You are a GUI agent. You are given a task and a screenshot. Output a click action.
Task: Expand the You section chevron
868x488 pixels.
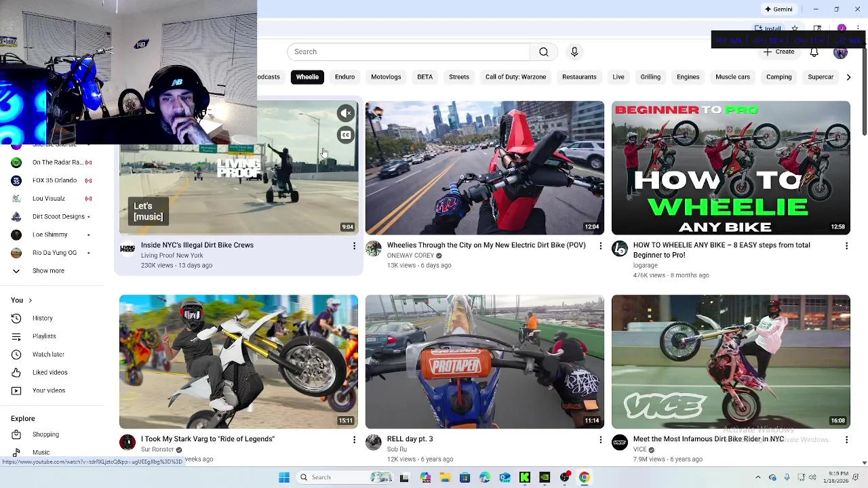30,300
